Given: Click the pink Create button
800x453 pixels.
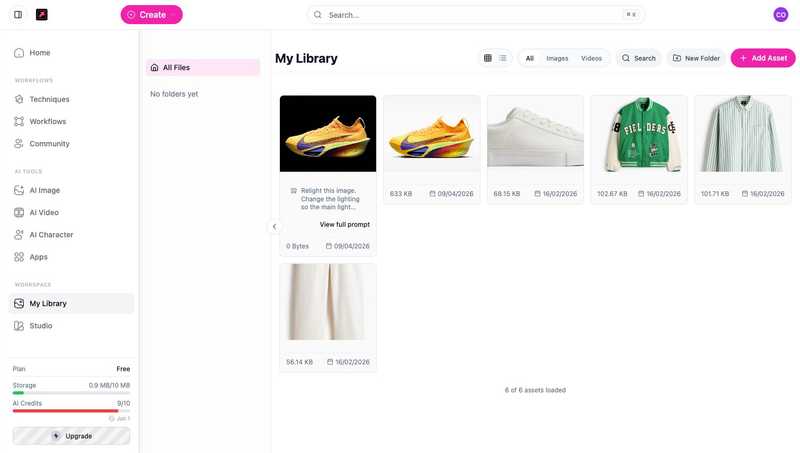Looking at the screenshot, I should pos(152,15).
